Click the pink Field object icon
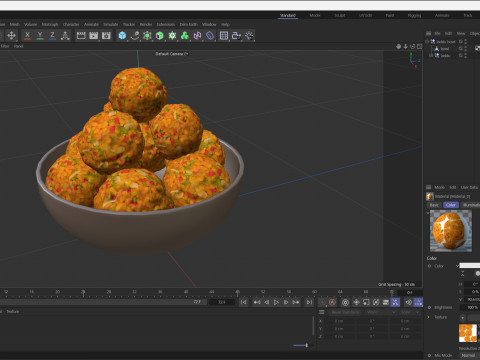The width and height of the screenshot is (480, 360). click(x=197, y=35)
